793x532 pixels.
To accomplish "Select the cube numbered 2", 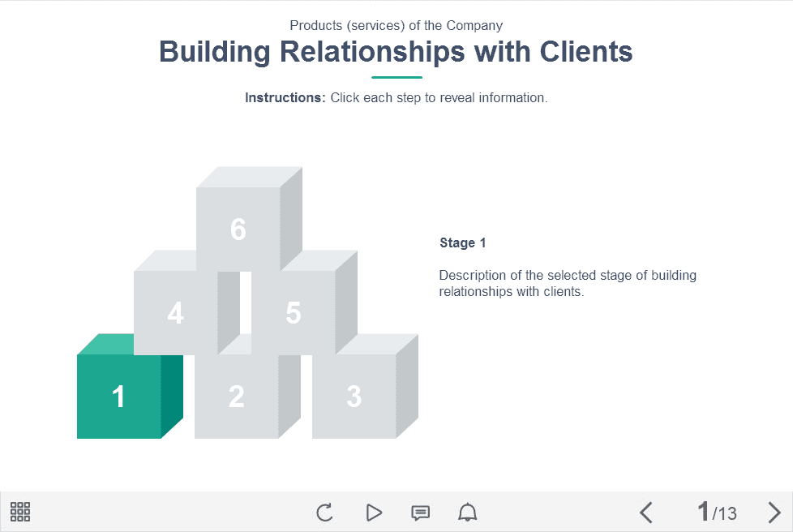I will (x=236, y=396).
